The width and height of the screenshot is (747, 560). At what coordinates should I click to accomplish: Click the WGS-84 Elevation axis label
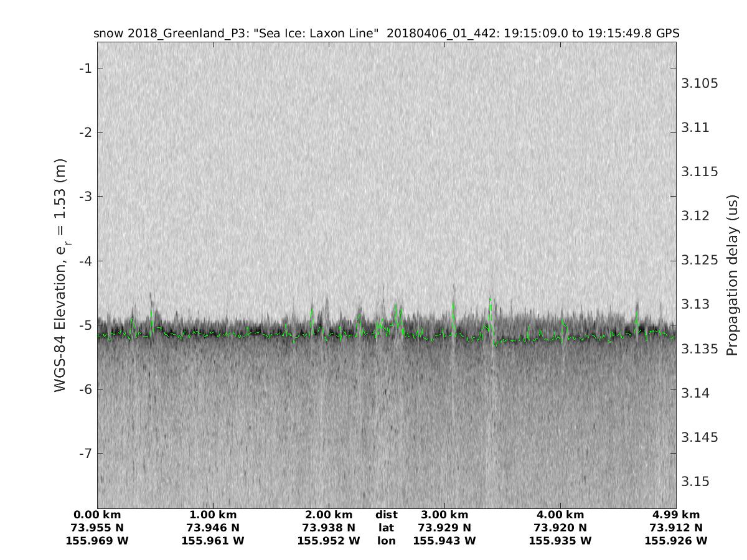point(61,274)
